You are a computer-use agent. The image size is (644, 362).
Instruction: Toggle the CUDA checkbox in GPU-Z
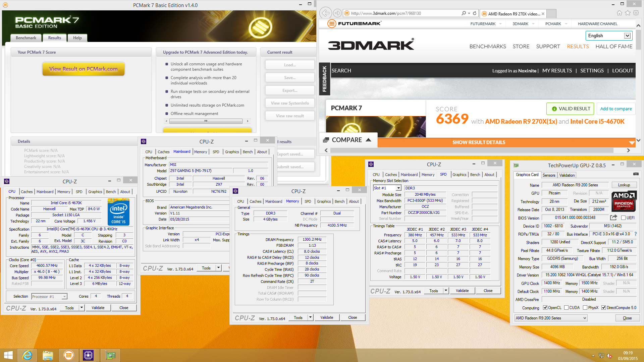pyautogui.click(x=566, y=308)
